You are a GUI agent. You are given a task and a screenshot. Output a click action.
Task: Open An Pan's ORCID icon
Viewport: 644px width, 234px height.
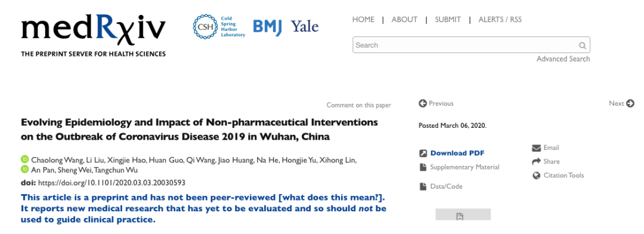coord(24,170)
